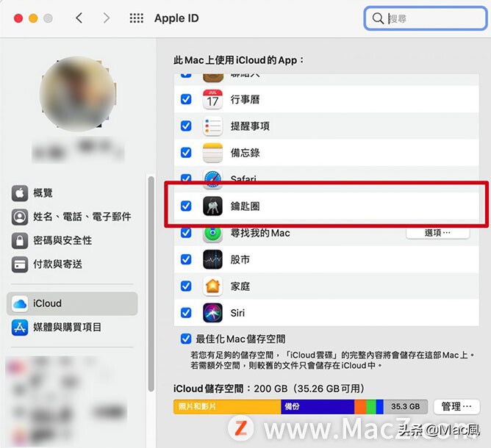Screen dimensions: 491x448
Task: Click the sidebar vertical scrollbar
Action: click(151, 283)
